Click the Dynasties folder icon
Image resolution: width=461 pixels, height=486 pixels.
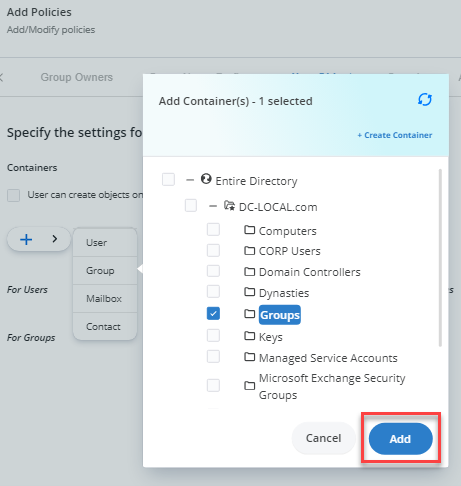249,292
